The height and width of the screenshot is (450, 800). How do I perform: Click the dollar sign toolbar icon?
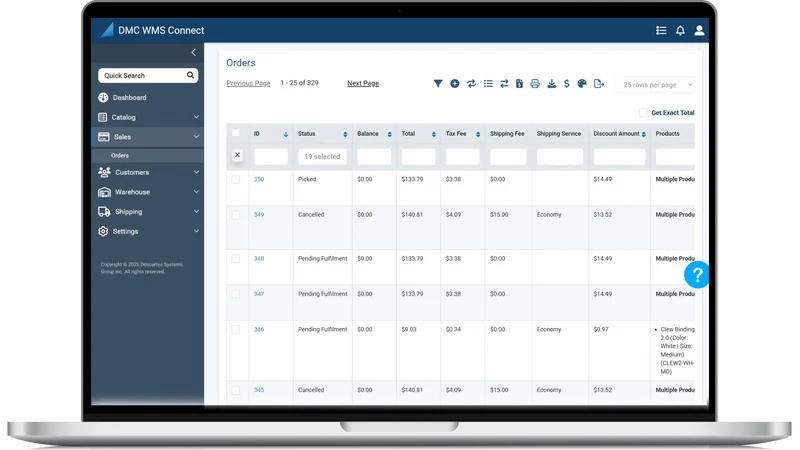pos(567,83)
